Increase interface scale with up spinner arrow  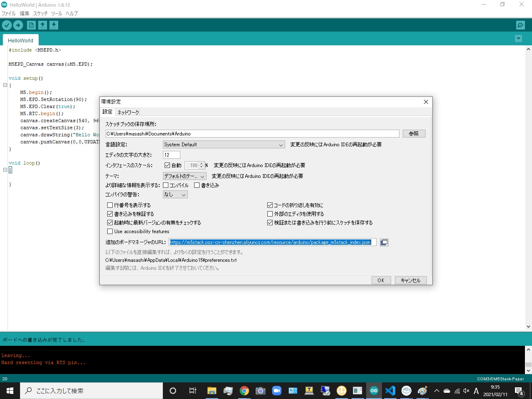(x=202, y=164)
